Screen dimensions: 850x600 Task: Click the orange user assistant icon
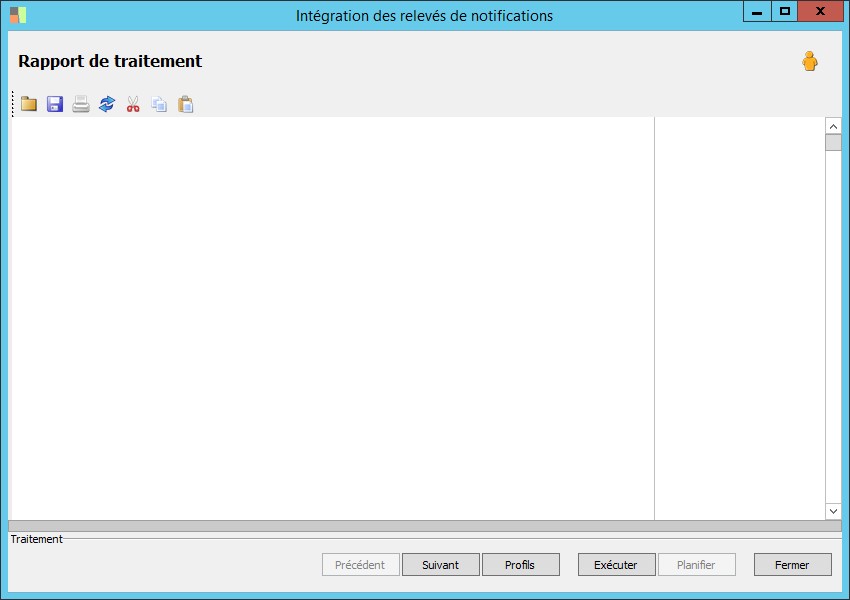[x=810, y=61]
